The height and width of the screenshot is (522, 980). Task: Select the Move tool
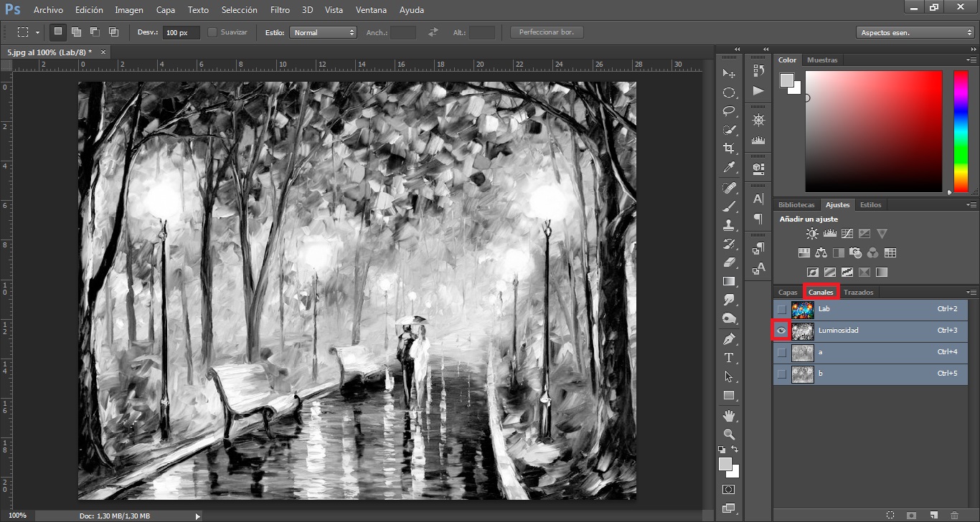click(729, 74)
